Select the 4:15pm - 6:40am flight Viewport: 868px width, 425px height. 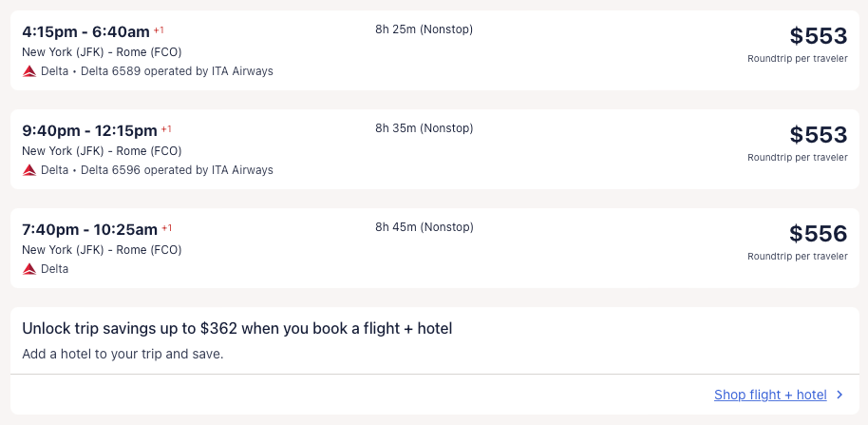[x=85, y=31]
